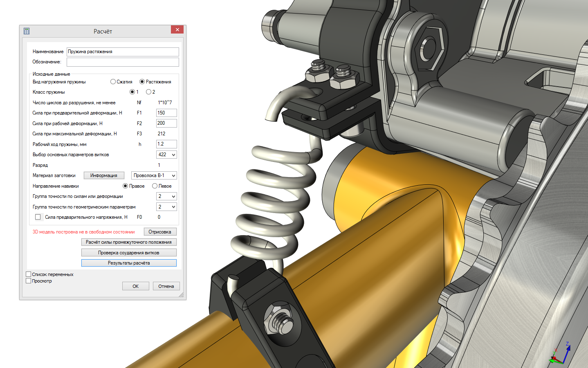Click the F1 force field showing 150
Viewport: 588px width, 368px height.
click(x=166, y=113)
